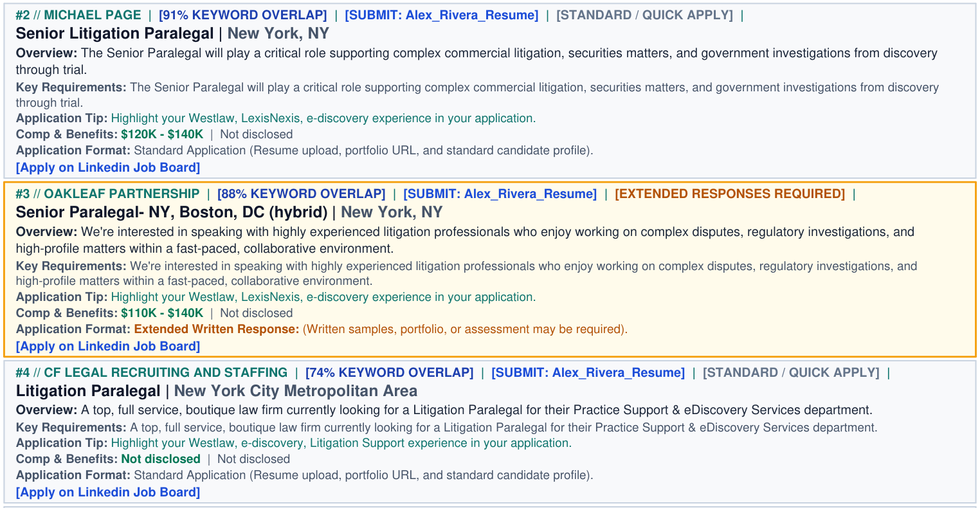Select SUBMIT: Alex_Rivera_Resume in the CF Legal listing
This screenshot has height=508, width=980.
(588, 372)
